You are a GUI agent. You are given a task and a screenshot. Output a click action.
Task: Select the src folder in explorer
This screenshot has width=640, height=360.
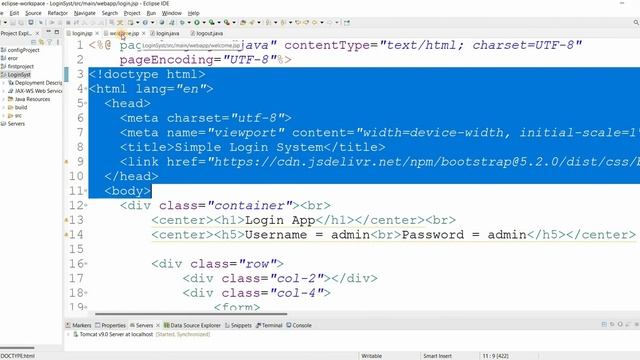pos(18,115)
